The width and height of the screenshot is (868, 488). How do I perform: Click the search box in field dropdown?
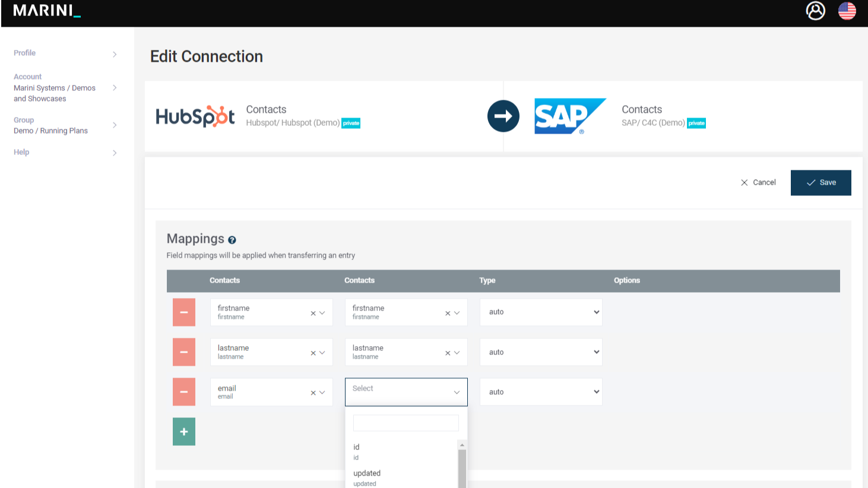click(406, 423)
